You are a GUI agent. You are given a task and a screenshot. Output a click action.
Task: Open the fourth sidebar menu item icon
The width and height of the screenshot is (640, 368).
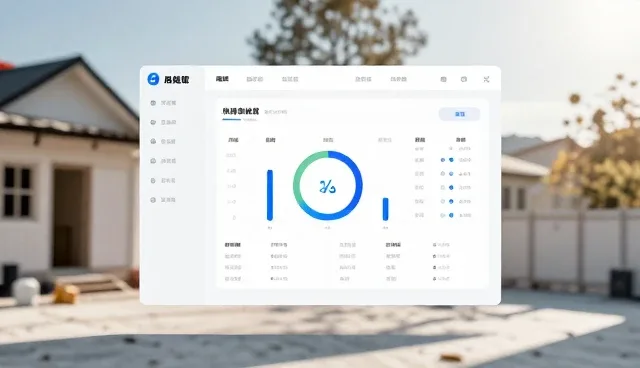tap(153, 161)
